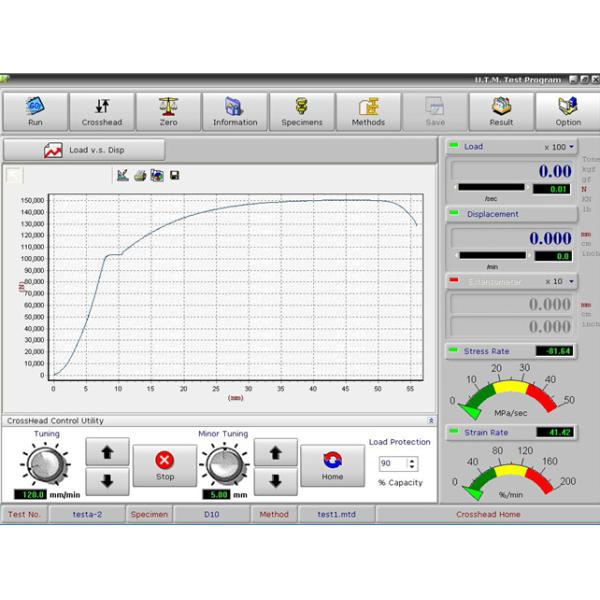This screenshot has height=600, width=600.
Task: Open the Specimens setup
Action: 301,111
